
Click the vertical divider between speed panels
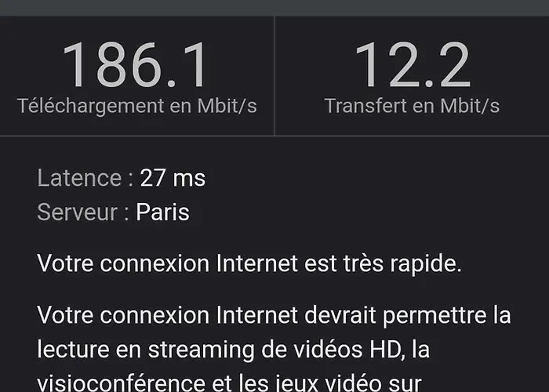point(274,75)
